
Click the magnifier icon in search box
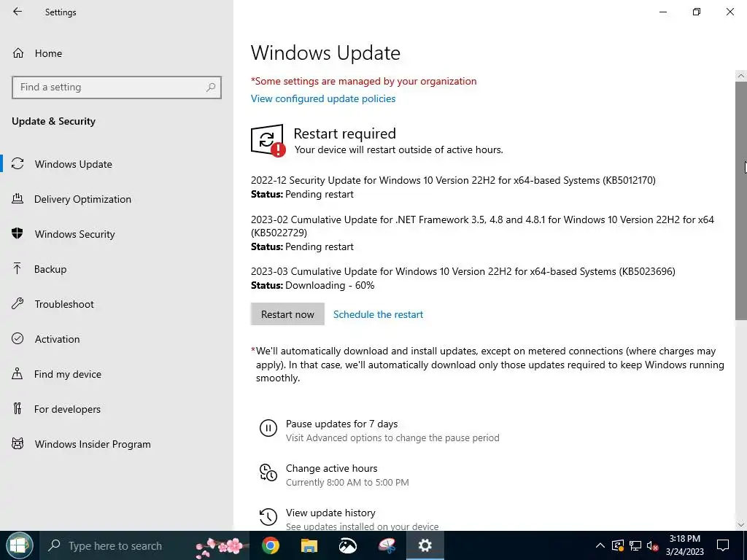click(211, 87)
